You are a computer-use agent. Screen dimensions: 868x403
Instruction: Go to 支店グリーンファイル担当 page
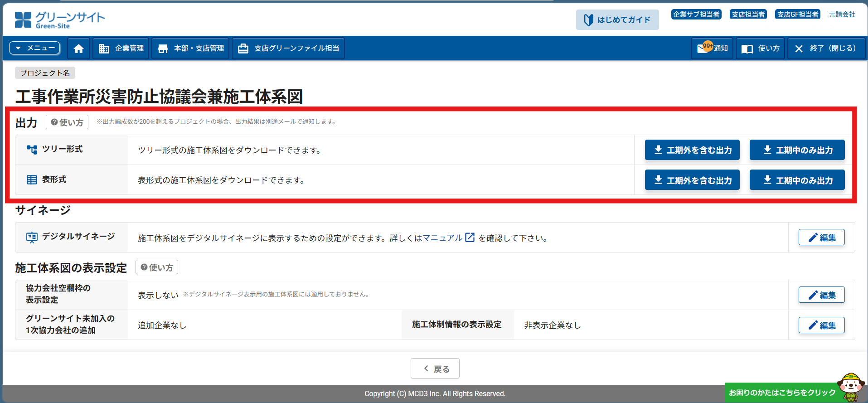tap(288, 49)
